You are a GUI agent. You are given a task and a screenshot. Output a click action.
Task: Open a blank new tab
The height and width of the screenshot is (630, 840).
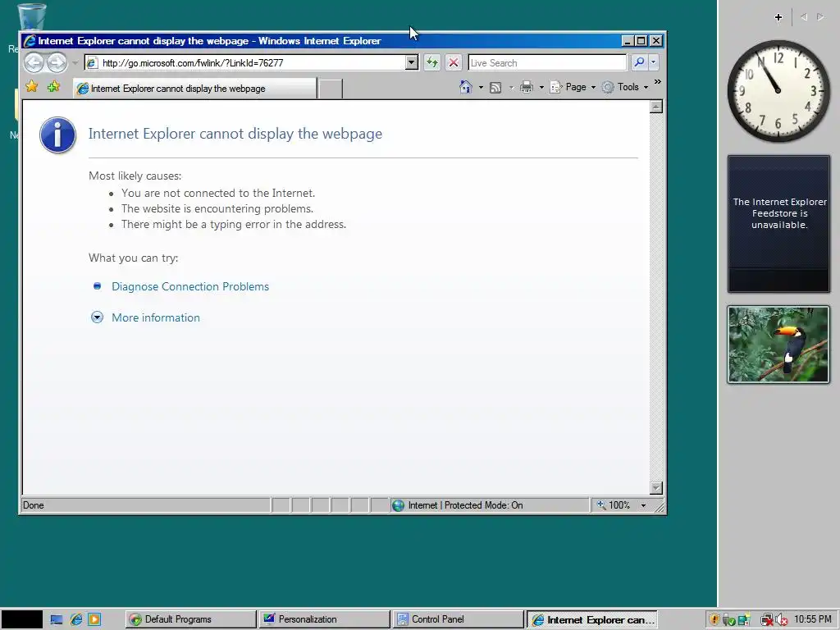(x=330, y=89)
